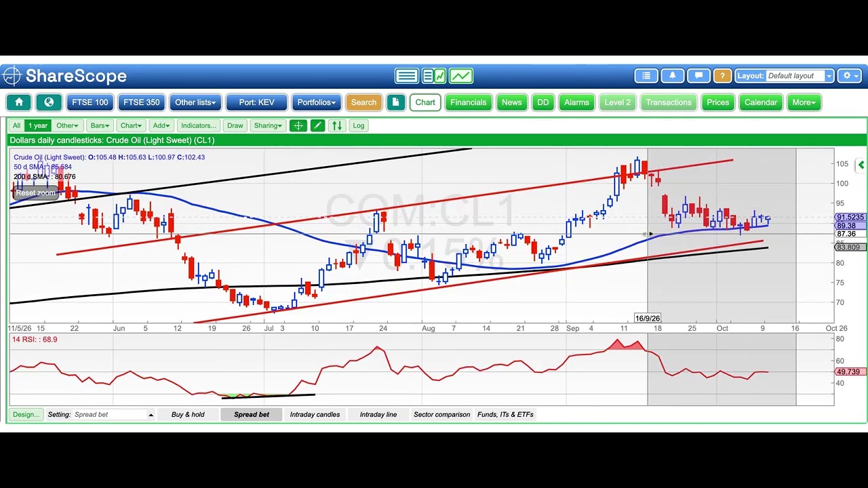This screenshot has height=488, width=868.
Task: Open the list panel icon in header
Action: (646, 76)
